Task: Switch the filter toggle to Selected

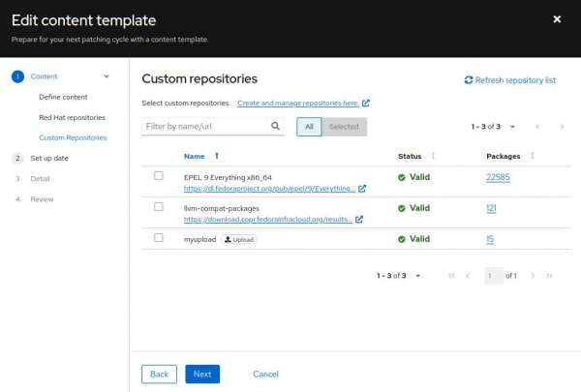Action: pyautogui.click(x=343, y=126)
